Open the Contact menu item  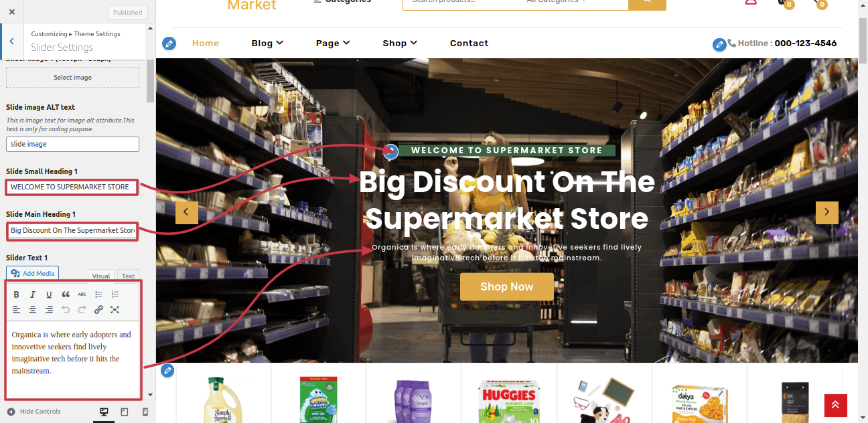469,44
